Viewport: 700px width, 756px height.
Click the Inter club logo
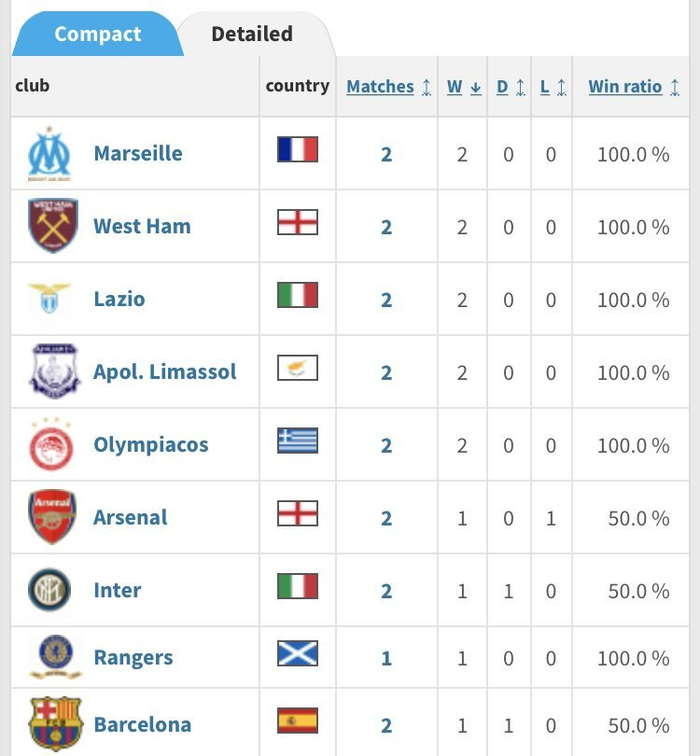pos(49,589)
